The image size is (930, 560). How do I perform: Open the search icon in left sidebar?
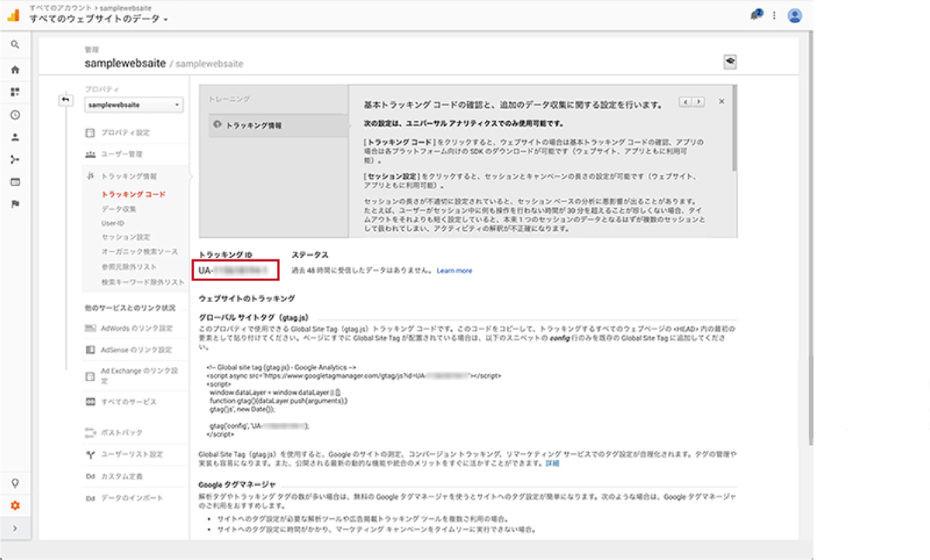pyautogui.click(x=15, y=45)
